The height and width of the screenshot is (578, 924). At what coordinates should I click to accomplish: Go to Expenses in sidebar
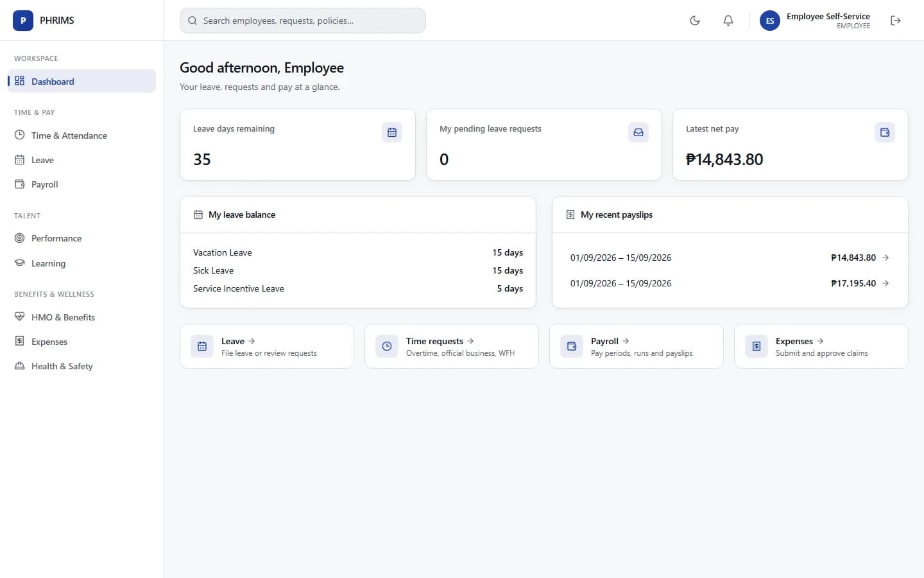[81, 342]
